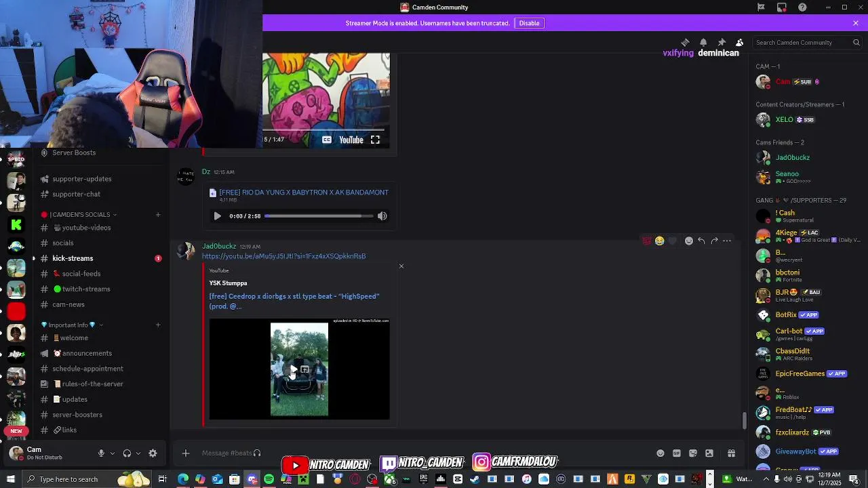Download the RIO DA YUNG X BABYTRON file
Viewport: 868px width, 488px height.
pyautogui.click(x=304, y=192)
